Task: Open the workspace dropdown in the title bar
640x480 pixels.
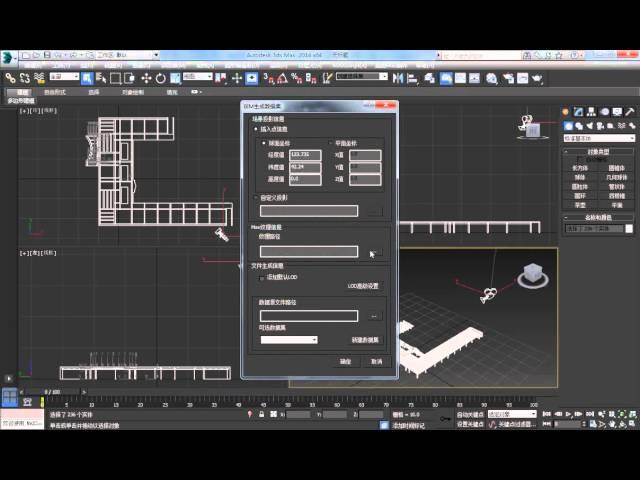Action: [x=127, y=55]
